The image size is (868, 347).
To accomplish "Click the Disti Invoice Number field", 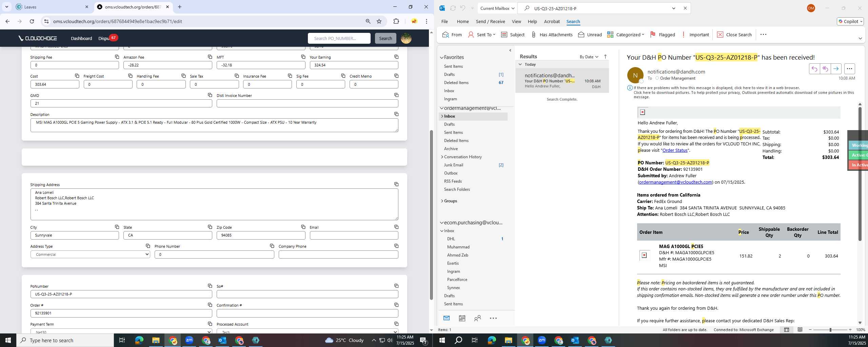I will click(x=307, y=103).
